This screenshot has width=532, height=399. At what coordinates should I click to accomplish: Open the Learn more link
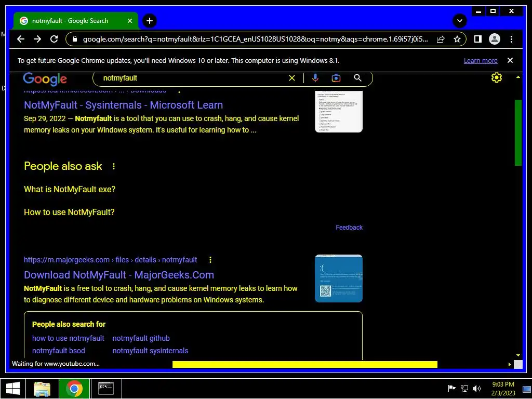point(481,61)
